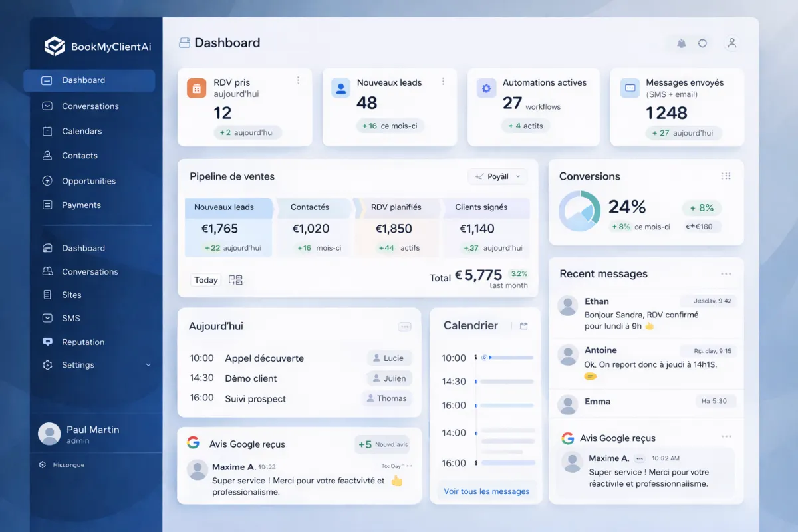Click the Appel découverte appointment row

[299, 358]
